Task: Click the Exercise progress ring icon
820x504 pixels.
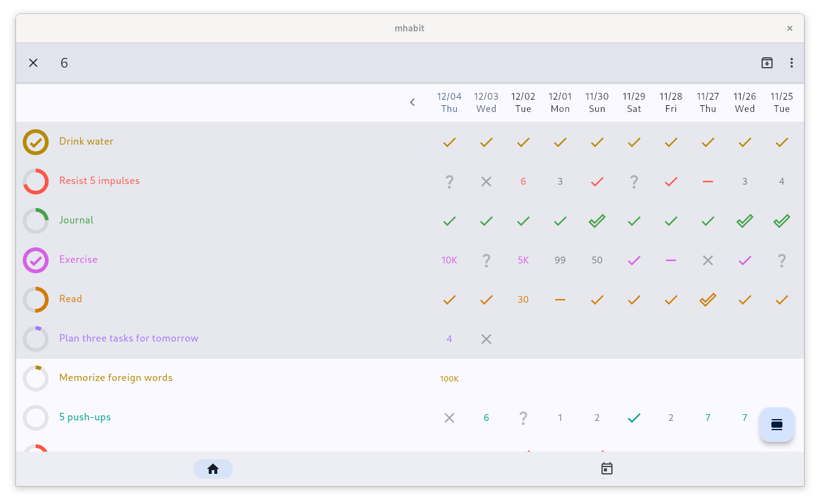Action: click(36, 260)
